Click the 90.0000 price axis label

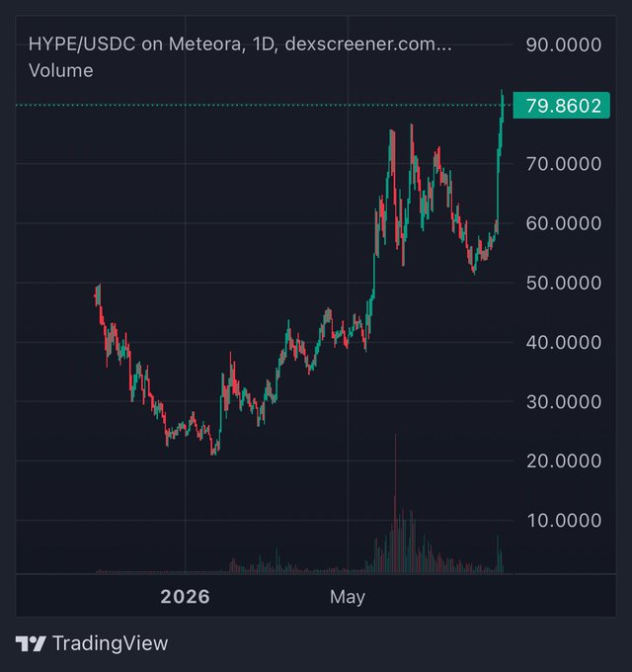(564, 45)
